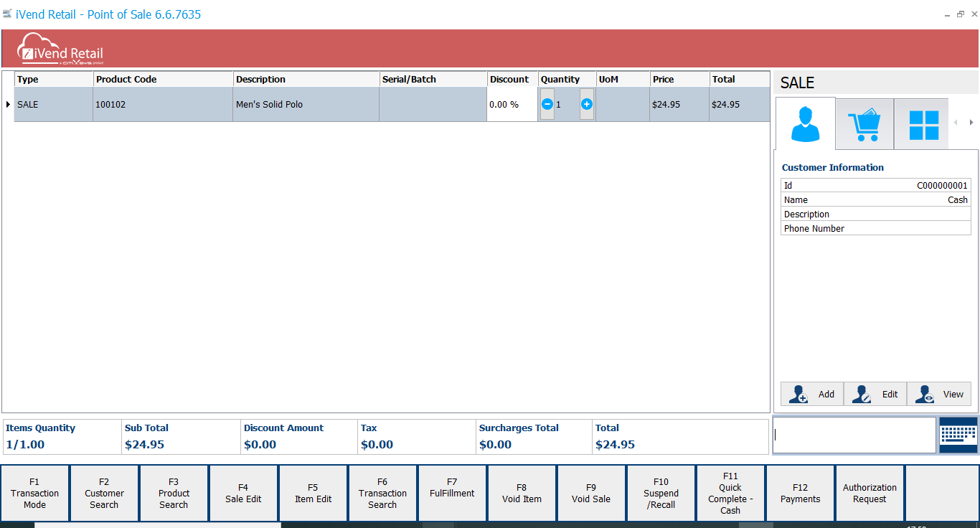Restore down the iVend window
980x528 pixels.
click(961, 14)
